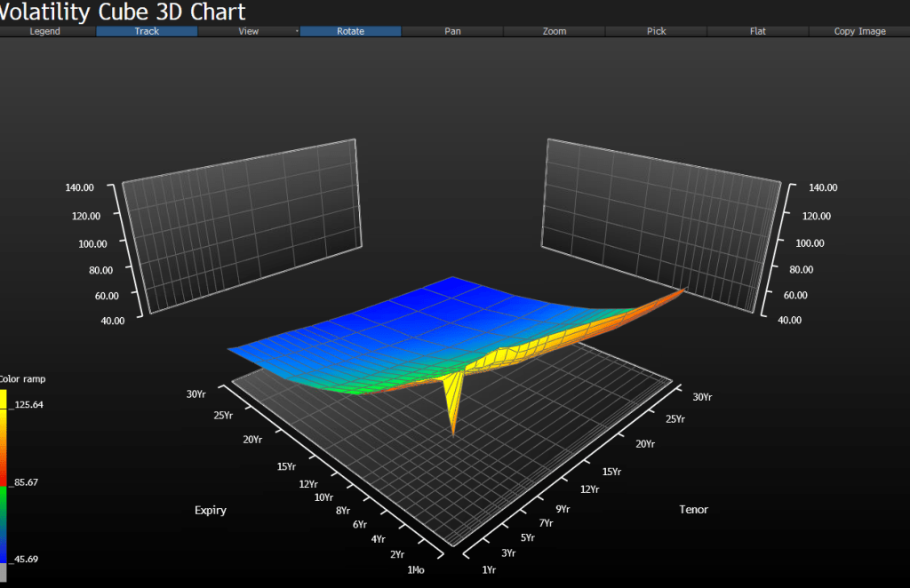Select the 125.64 color ramp label

point(29,404)
